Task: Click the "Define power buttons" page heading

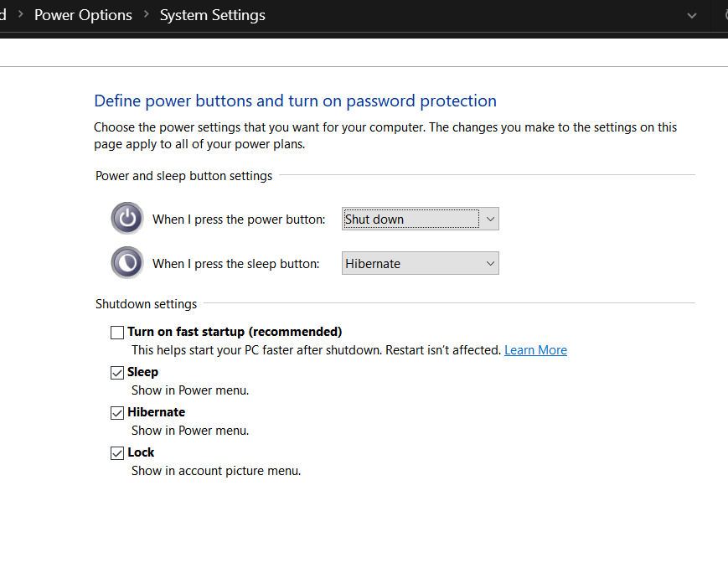Action: point(295,101)
